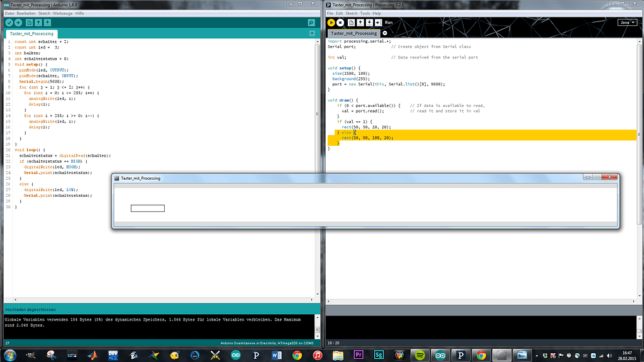Click the Arduino console scrollbar down arrow
This screenshot has width=644, height=362.
pos(318,337)
